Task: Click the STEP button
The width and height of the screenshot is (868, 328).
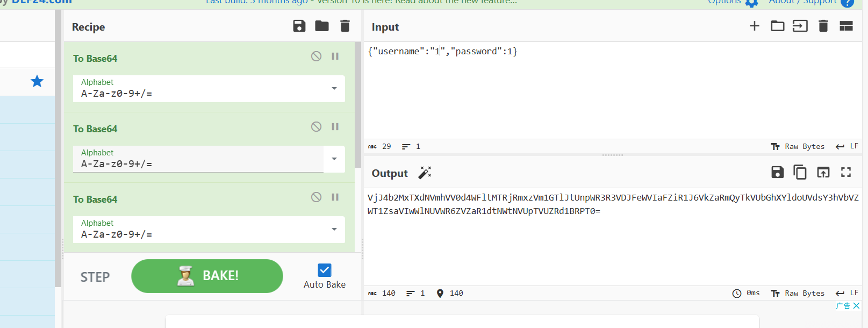Action: tap(95, 277)
